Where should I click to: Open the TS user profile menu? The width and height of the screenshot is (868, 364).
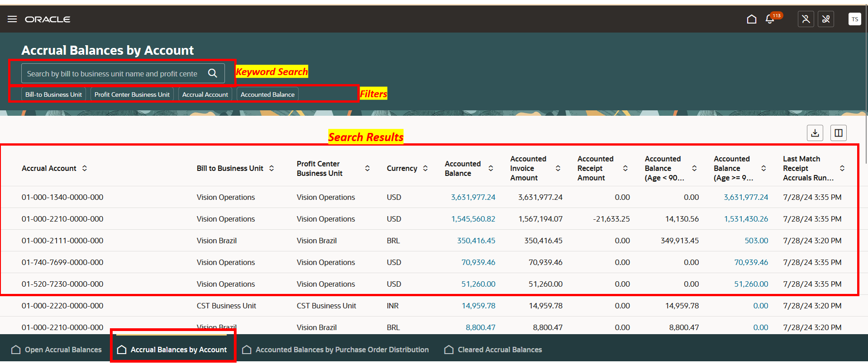click(854, 19)
